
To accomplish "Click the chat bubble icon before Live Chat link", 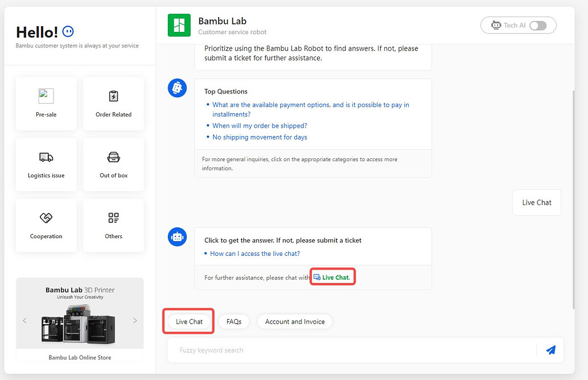I will [317, 277].
